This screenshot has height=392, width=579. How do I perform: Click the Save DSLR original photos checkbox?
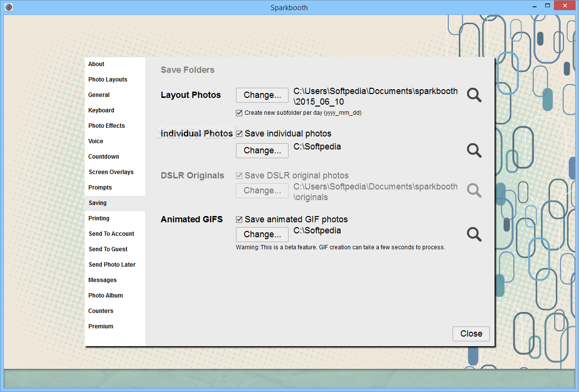pos(239,176)
